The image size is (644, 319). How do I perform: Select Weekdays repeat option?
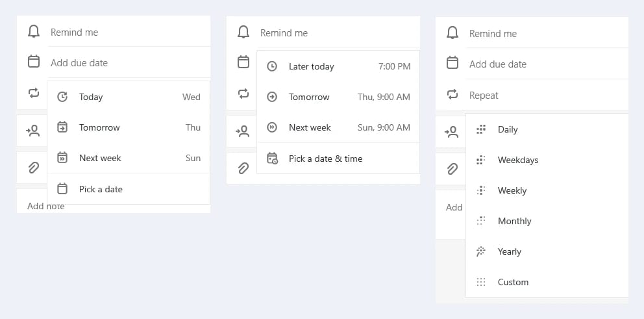tap(547, 160)
